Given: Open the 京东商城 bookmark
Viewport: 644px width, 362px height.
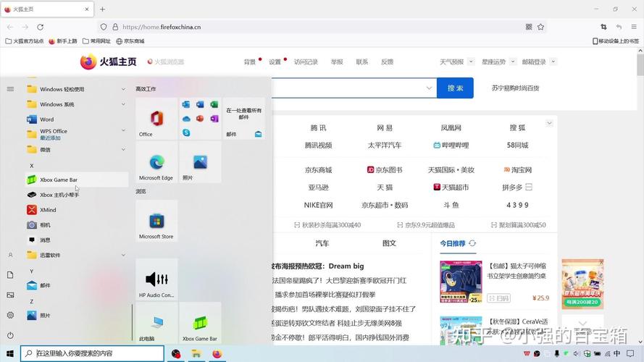Looking at the screenshot, I should coord(130,41).
